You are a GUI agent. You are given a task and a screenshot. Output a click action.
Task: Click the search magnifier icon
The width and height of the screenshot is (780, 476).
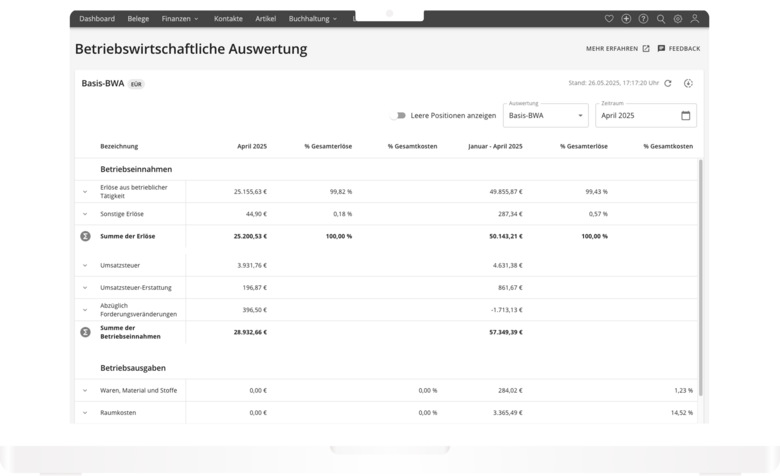pos(661,19)
